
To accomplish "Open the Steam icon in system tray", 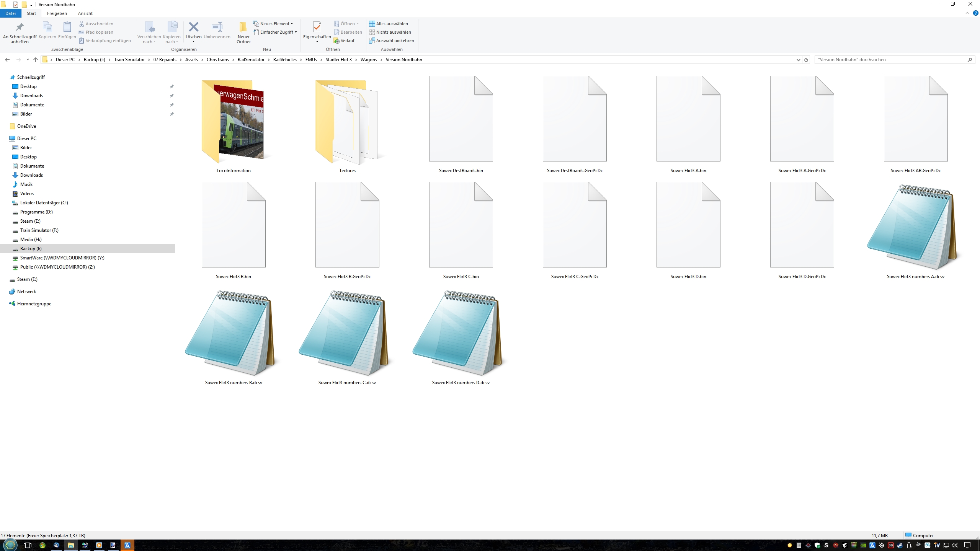I will click(900, 545).
